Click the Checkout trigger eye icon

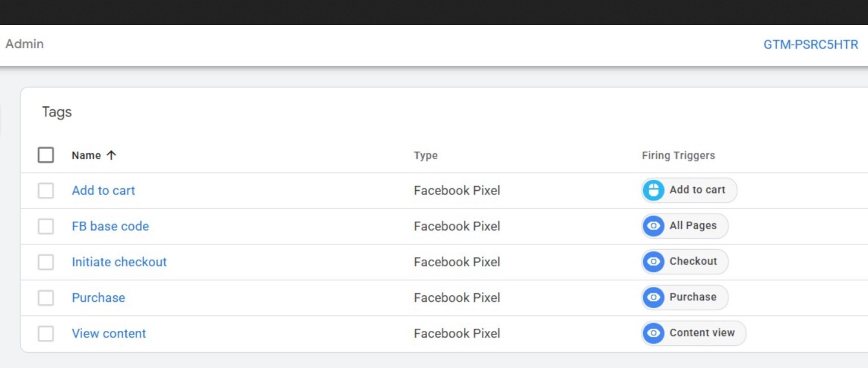click(x=653, y=262)
